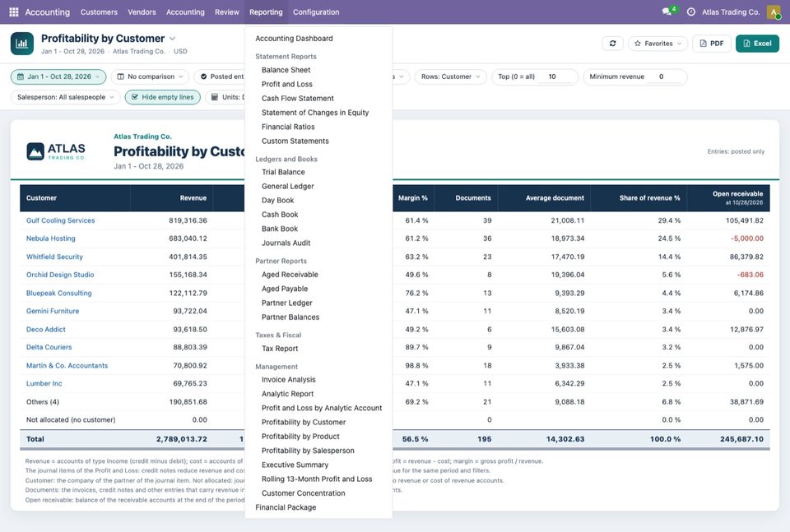Open the user avatar A menu
Viewport: 790px width, 532px height.
[x=774, y=12]
